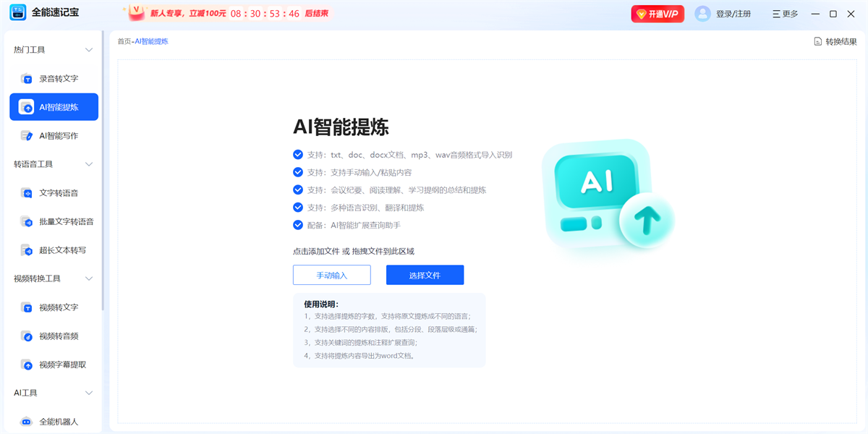Click the 手动输入 button
This screenshot has width=868, height=434.
332,275
